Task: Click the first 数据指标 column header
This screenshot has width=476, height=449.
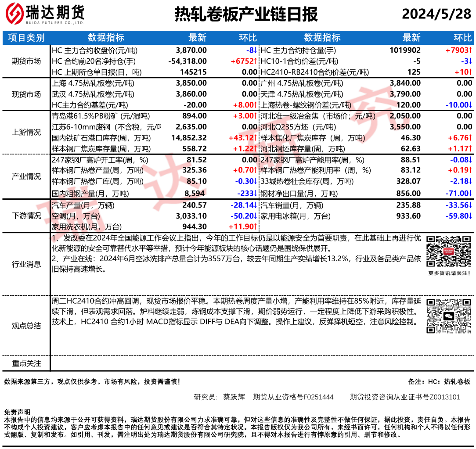Action: pyautogui.click(x=106, y=38)
